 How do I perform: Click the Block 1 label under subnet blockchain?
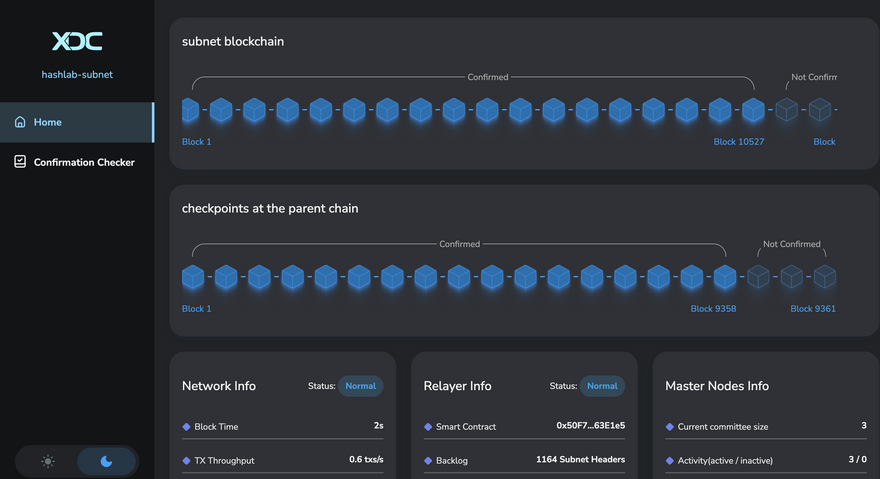197,142
